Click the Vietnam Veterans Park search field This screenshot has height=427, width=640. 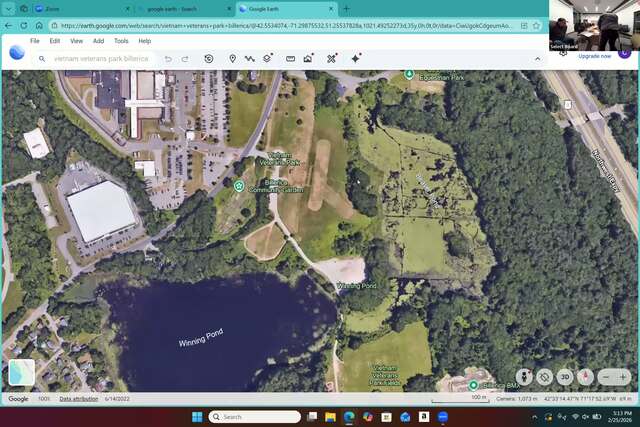pos(100,59)
